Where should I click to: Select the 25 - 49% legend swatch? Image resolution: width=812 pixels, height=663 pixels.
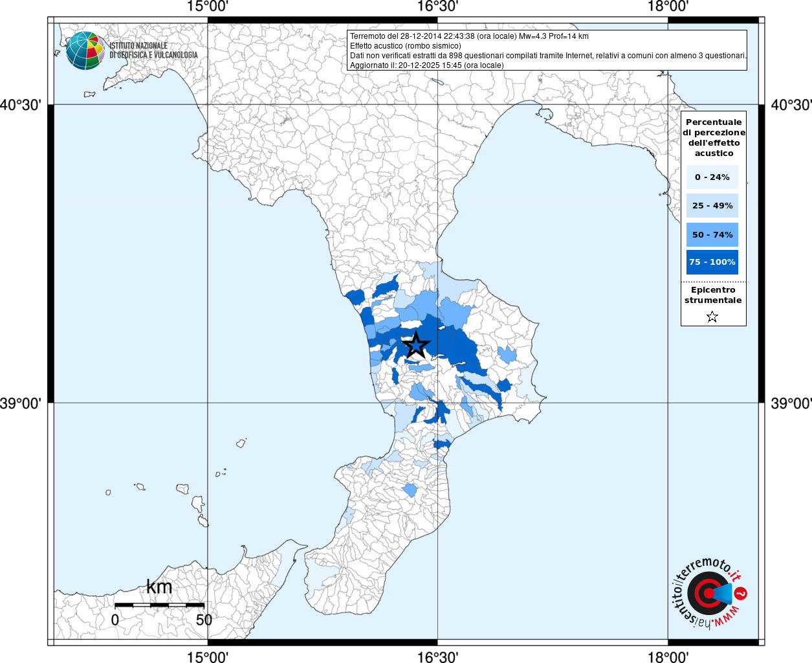pos(712,205)
